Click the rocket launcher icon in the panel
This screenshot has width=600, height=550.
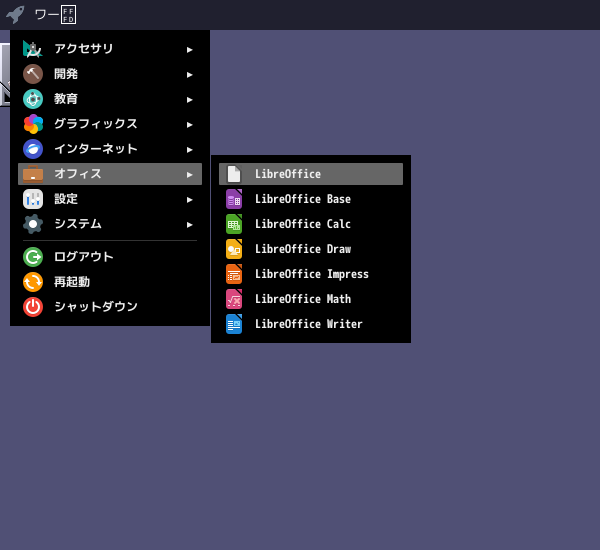click(x=15, y=15)
